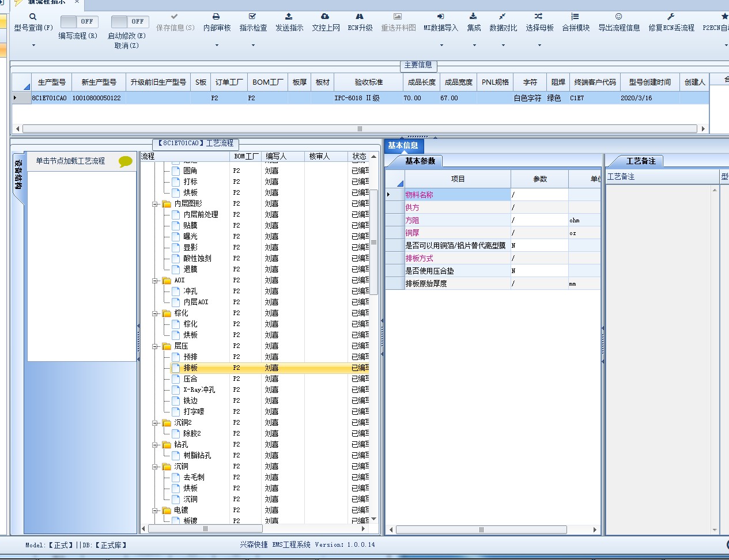
Task: Sort by the 生产型号 column header
Action: pos(52,82)
